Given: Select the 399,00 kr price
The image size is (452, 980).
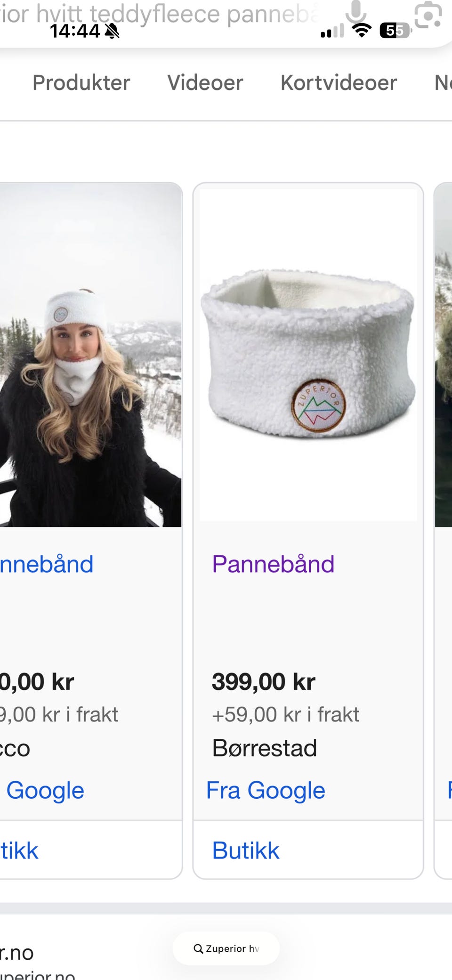Looking at the screenshot, I should click(x=263, y=682).
